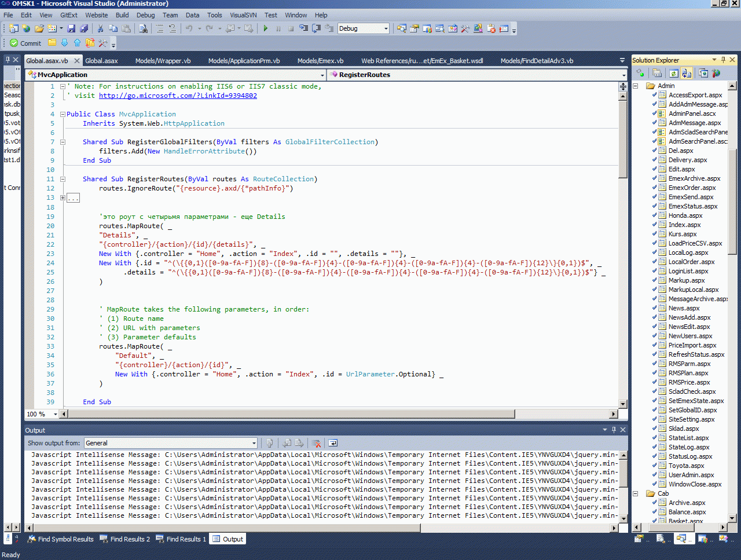Collapse the MvcApplication class outline
741x560 pixels.
pos(63,114)
